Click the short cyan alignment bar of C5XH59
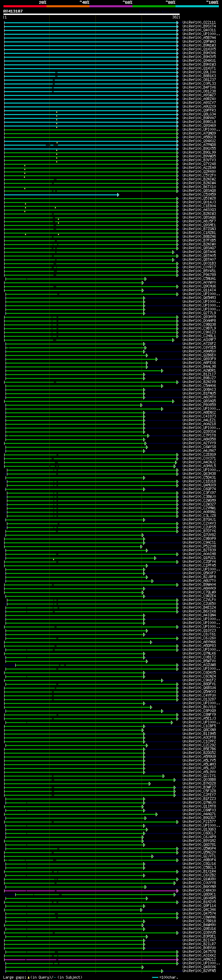 pyautogui.click(x=61, y=195)
